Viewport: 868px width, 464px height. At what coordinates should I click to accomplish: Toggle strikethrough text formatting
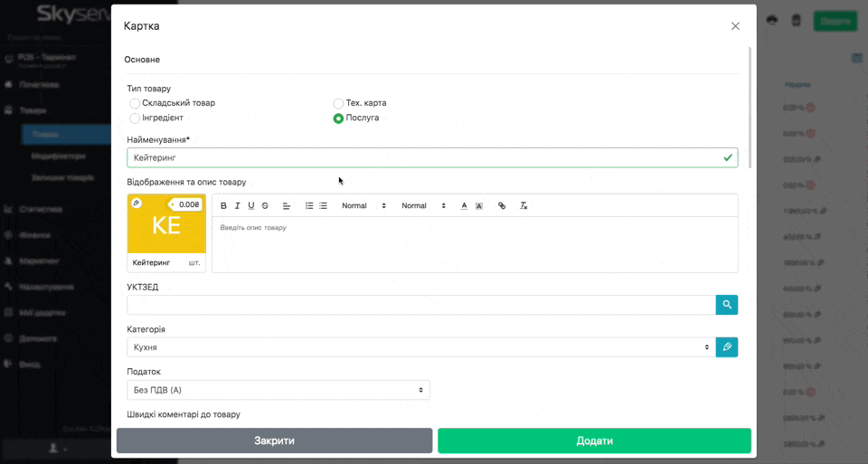pos(265,206)
